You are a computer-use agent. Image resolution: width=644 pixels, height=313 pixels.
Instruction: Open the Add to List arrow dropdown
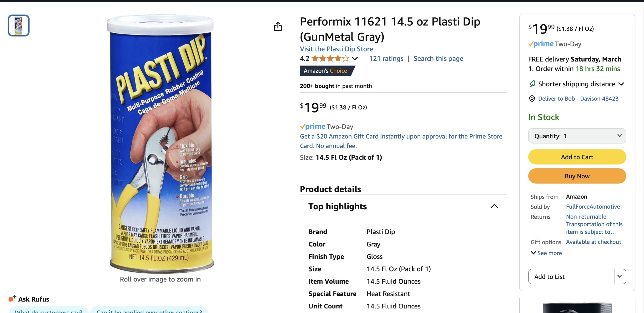pos(620,277)
